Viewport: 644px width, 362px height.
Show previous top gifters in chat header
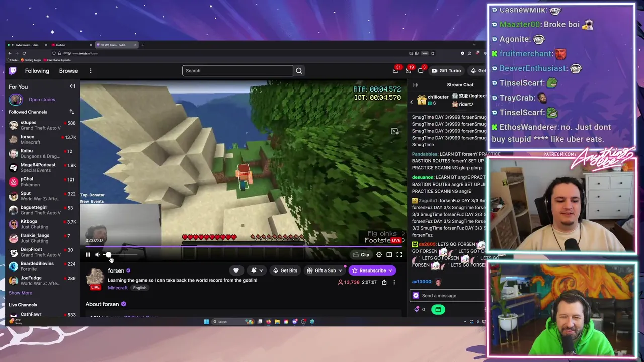[411, 102]
